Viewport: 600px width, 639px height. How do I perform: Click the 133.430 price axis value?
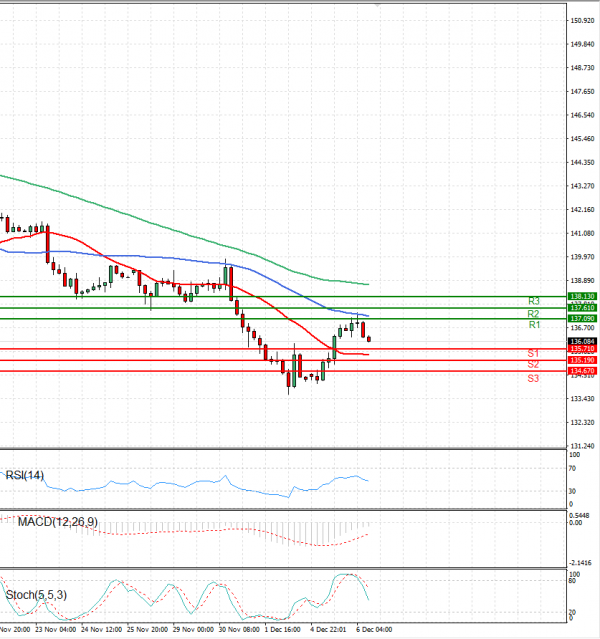582,399
